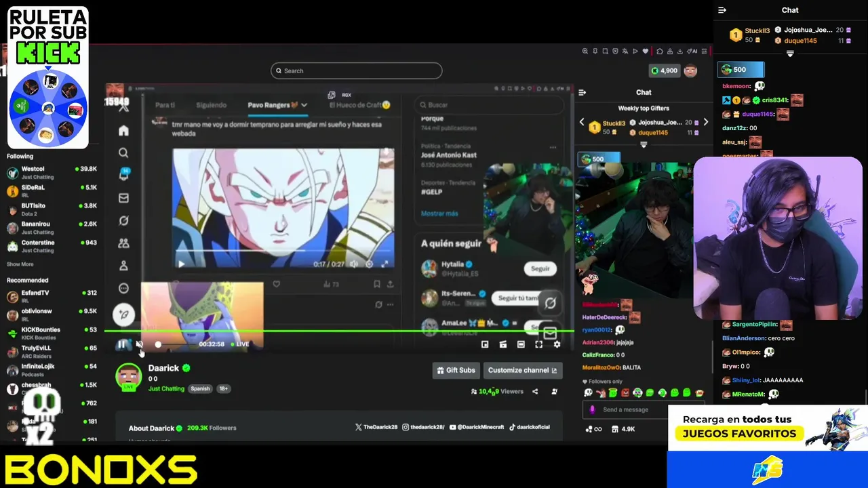Open Westcol channel in Following list
The width and height of the screenshot is (868, 488).
pyautogui.click(x=52, y=172)
